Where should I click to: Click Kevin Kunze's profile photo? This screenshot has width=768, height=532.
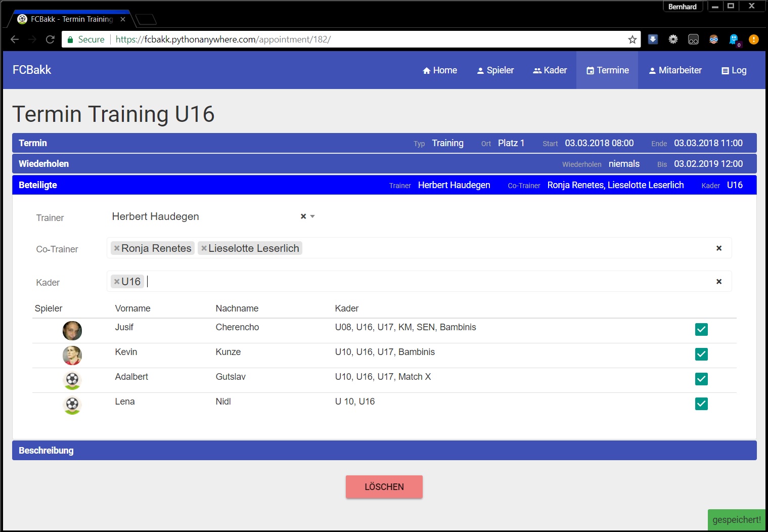[72, 356]
